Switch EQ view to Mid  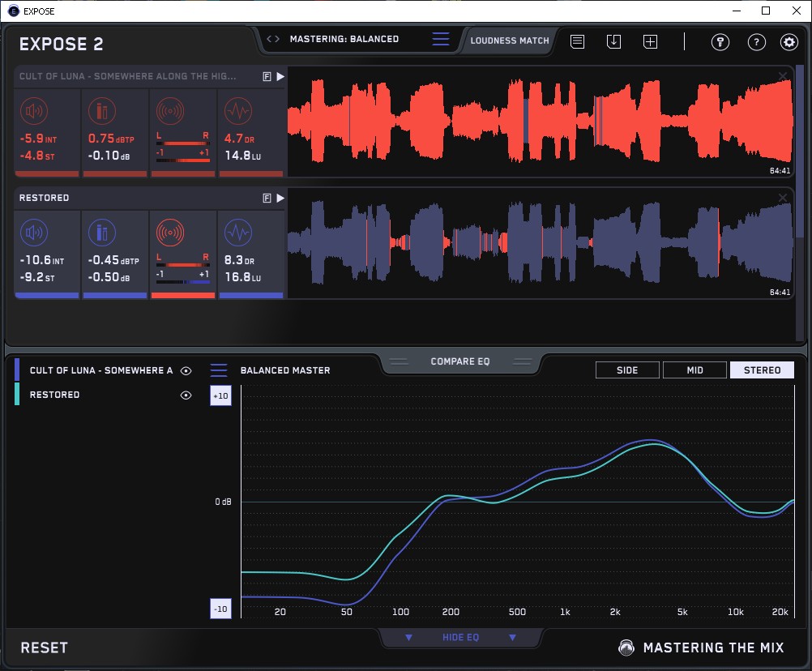click(694, 370)
